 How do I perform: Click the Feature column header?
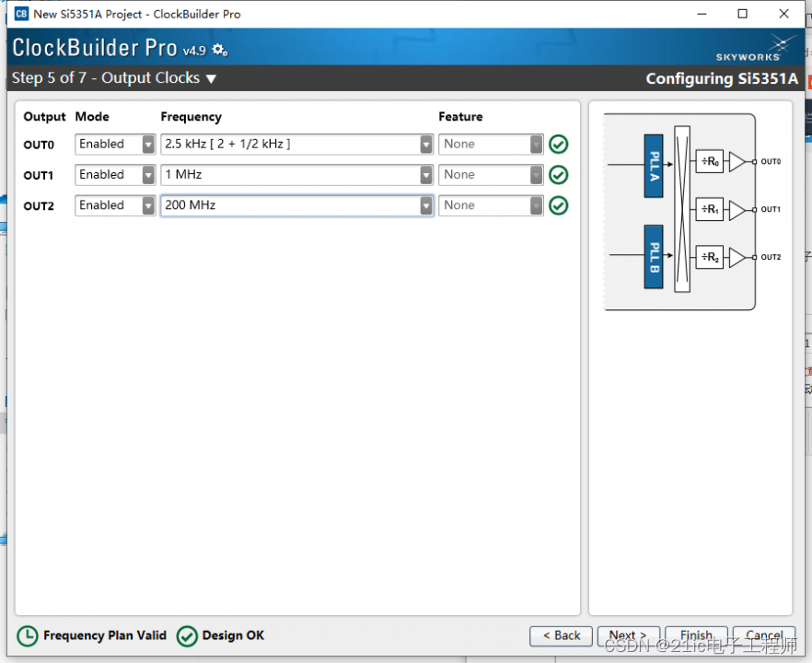(460, 117)
